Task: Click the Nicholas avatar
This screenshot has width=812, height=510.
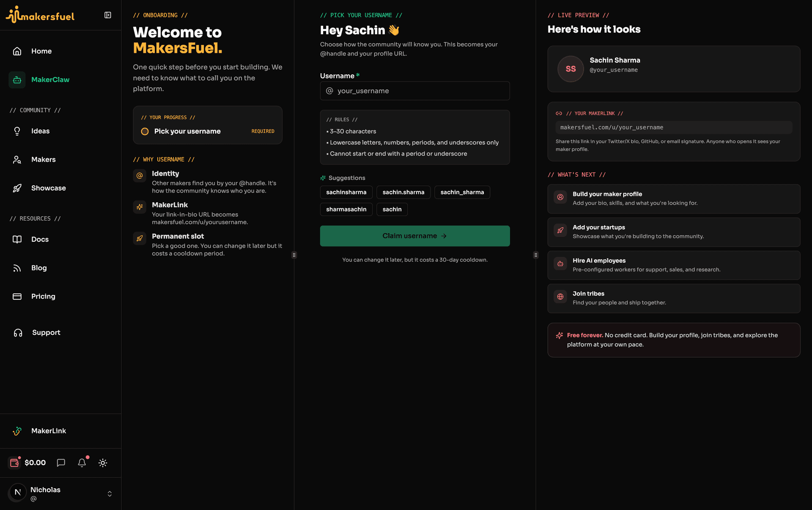Action: click(18, 492)
